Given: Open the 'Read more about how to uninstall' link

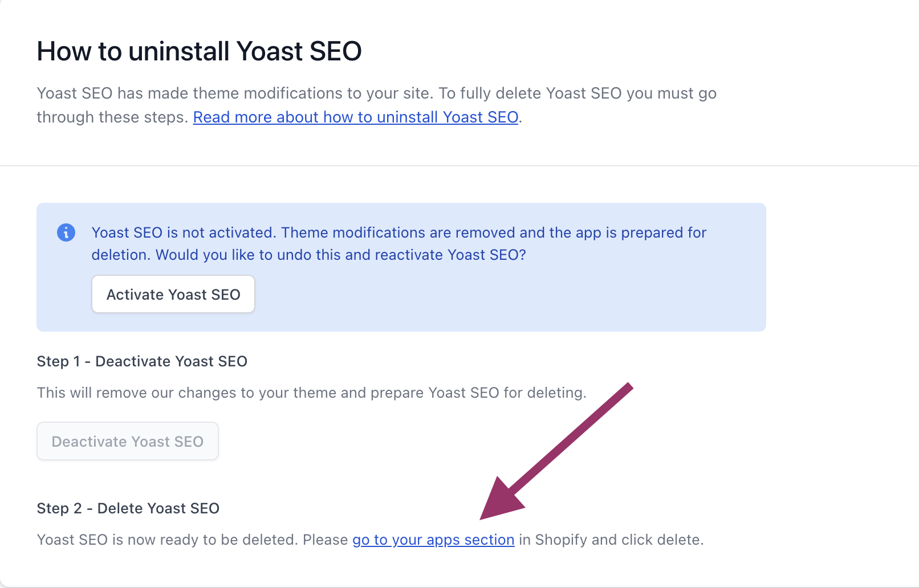Looking at the screenshot, I should 356,117.
